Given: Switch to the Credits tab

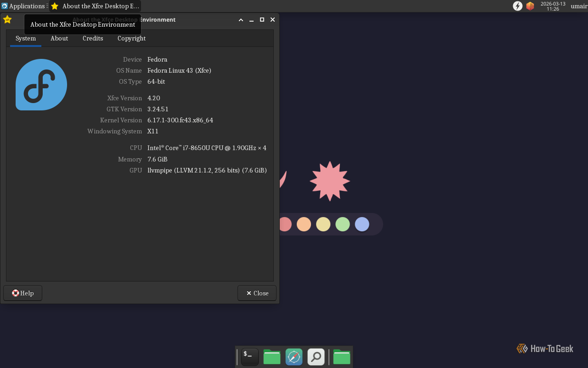Looking at the screenshot, I should coord(93,39).
